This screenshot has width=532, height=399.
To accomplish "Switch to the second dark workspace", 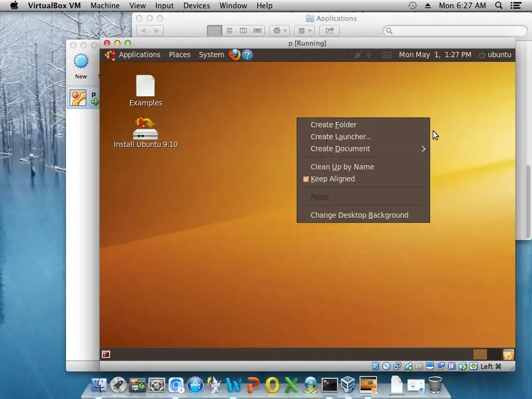I will click(x=494, y=354).
